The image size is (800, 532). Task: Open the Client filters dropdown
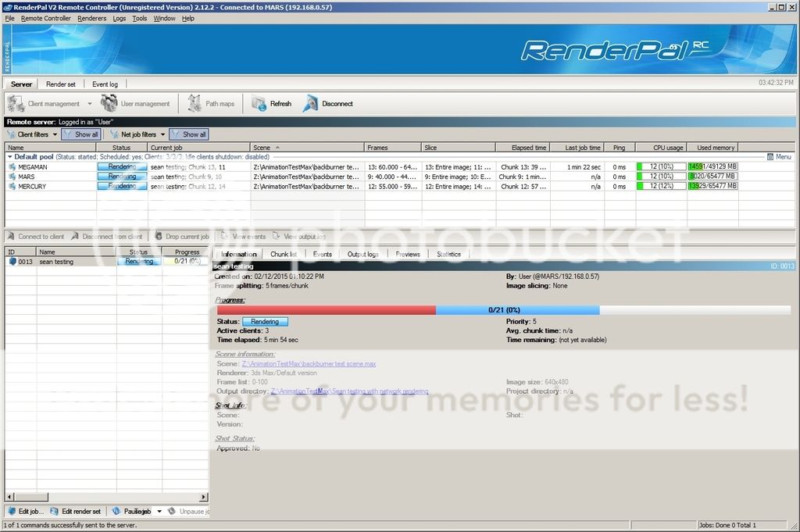[55, 134]
